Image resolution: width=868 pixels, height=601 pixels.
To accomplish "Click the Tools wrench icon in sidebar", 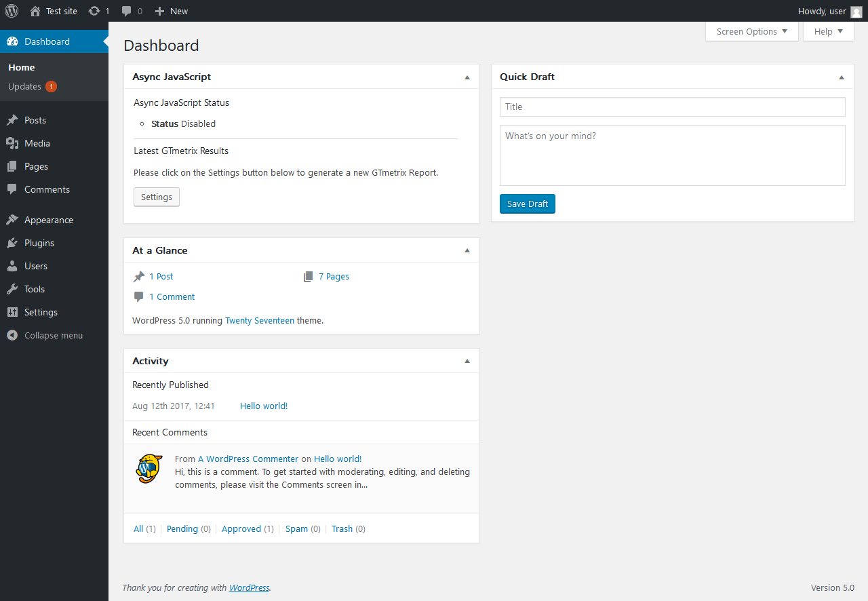I will [12, 289].
